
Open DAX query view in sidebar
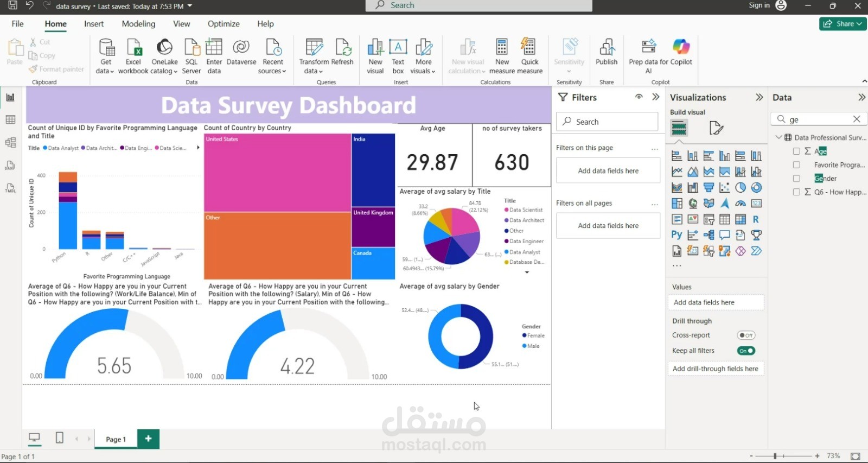[x=10, y=165]
